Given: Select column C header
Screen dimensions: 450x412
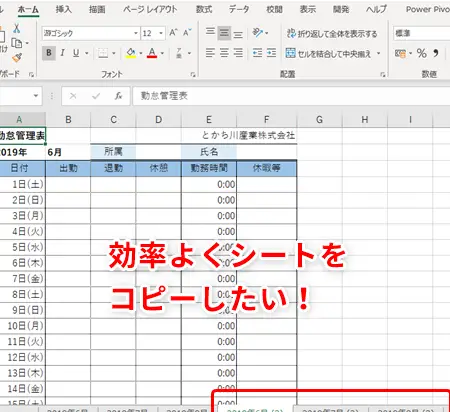Looking at the screenshot, I should tap(113, 119).
